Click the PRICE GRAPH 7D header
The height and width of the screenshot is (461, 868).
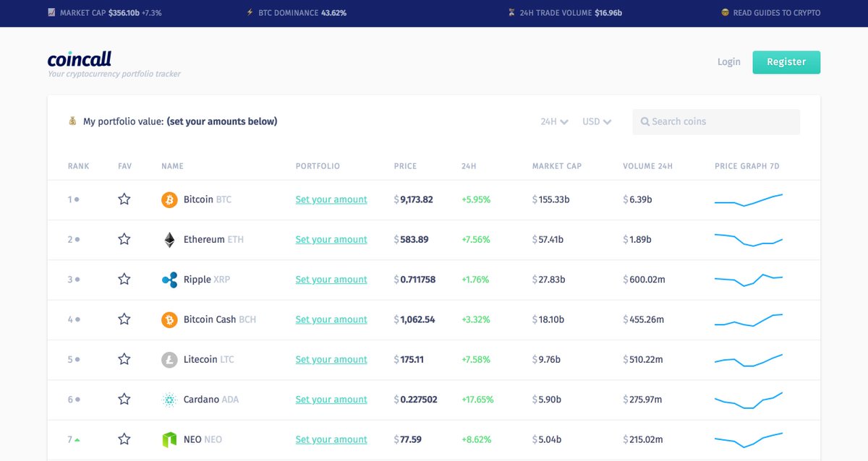point(747,166)
